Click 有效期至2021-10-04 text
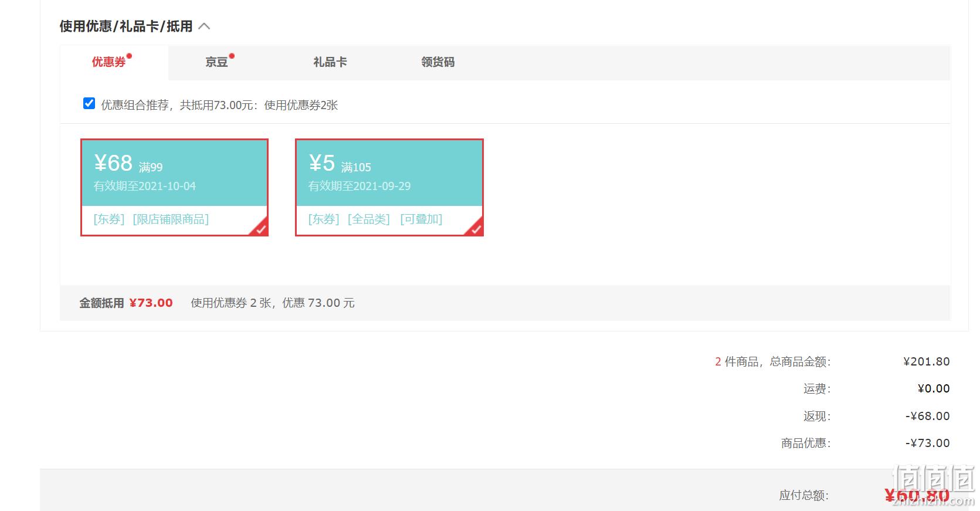This screenshot has width=980, height=511. [145, 186]
